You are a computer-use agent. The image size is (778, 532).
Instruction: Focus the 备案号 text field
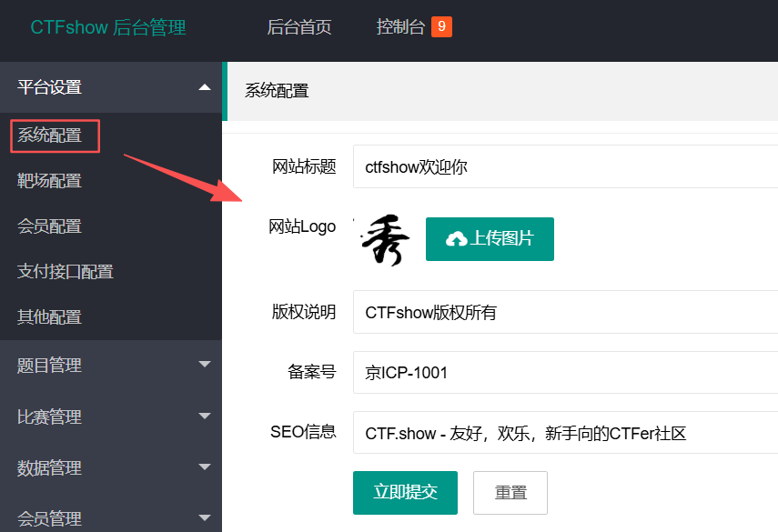coord(564,373)
